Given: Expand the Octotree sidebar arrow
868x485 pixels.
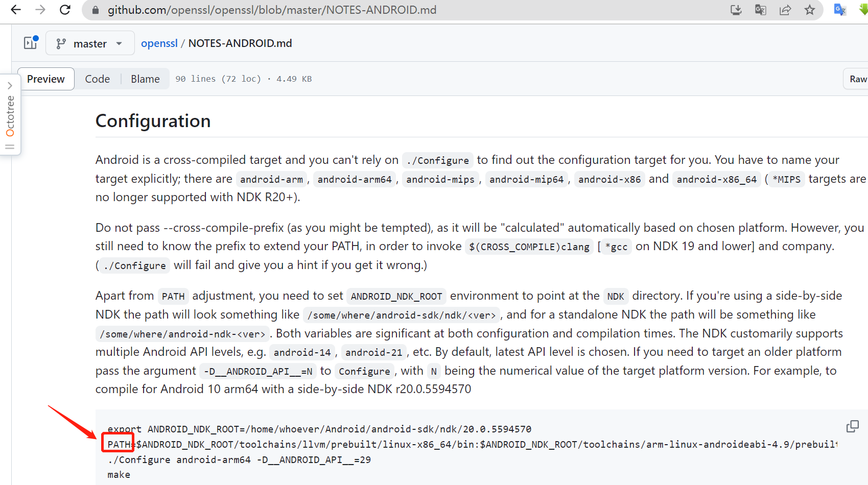Looking at the screenshot, I should tap(10, 85).
